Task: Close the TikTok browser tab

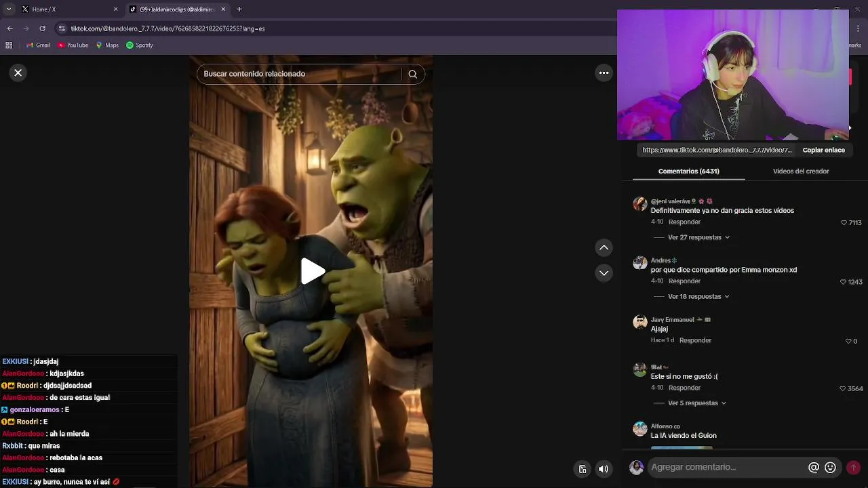Action: click(224, 9)
